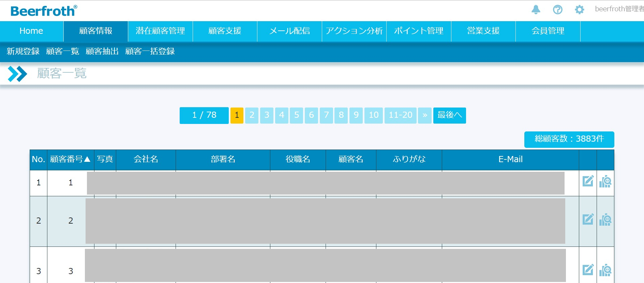Viewport: 644px width, 283px height.
Task: Click the 新規登録 submenu link
Action: [23, 52]
